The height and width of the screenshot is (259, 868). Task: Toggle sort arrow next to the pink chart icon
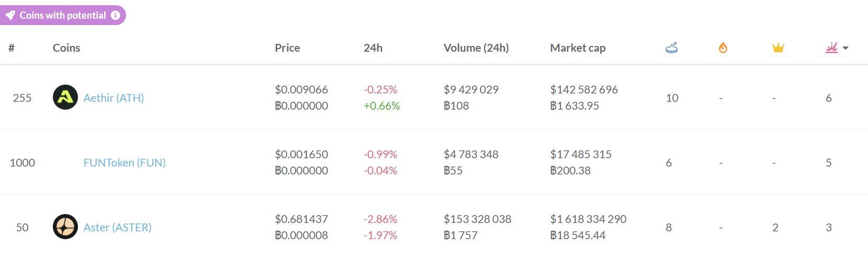[x=846, y=48]
